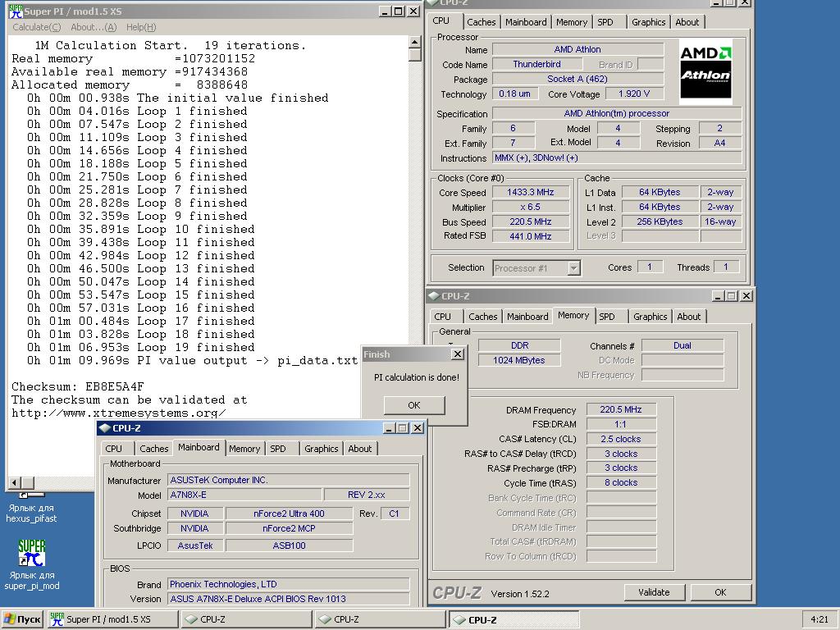Switch to Graphics tab in top CPU-Z window
The image size is (840, 630).
click(648, 22)
